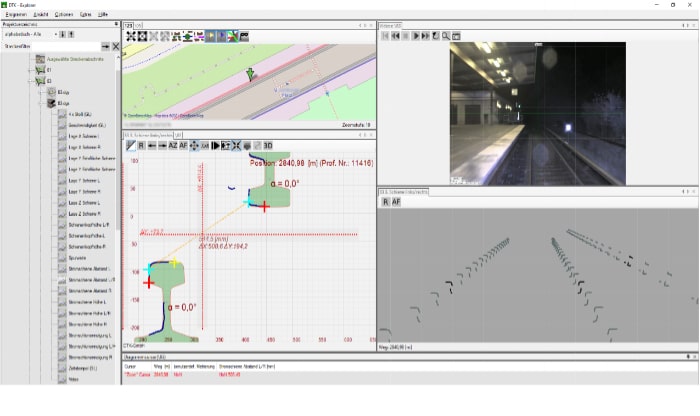The height and width of the screenshot is (416, 700).
Task: Toggle the R button in profile toolbar
Action: pyautogui.click(x=141, y=145)
